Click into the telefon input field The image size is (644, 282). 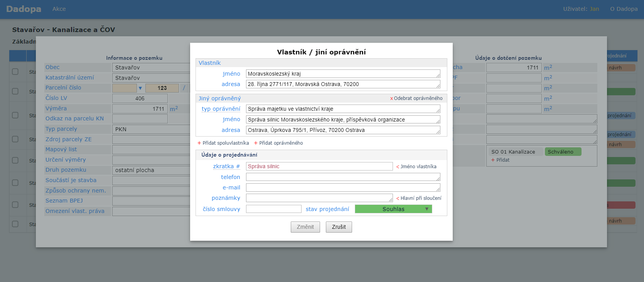(343, 177)
